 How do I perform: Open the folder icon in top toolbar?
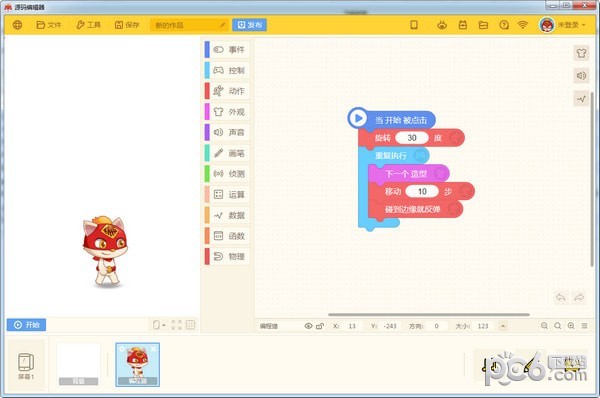coord(483,25)
